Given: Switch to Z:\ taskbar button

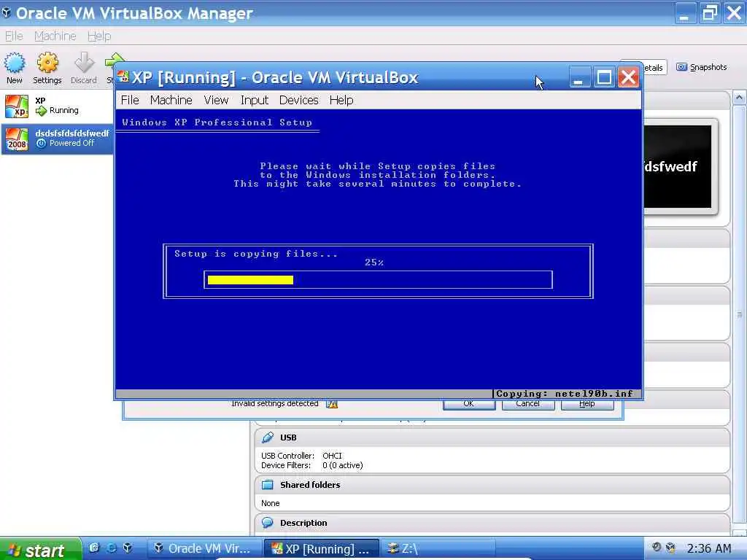Looking at the screenshot, I should tap(438, 548).
